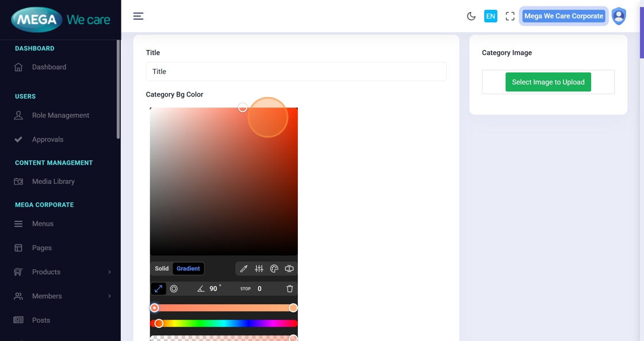644x341 pixels.
Task: Select the Gradient mode toggle
Action: click(x=188, y=269)
